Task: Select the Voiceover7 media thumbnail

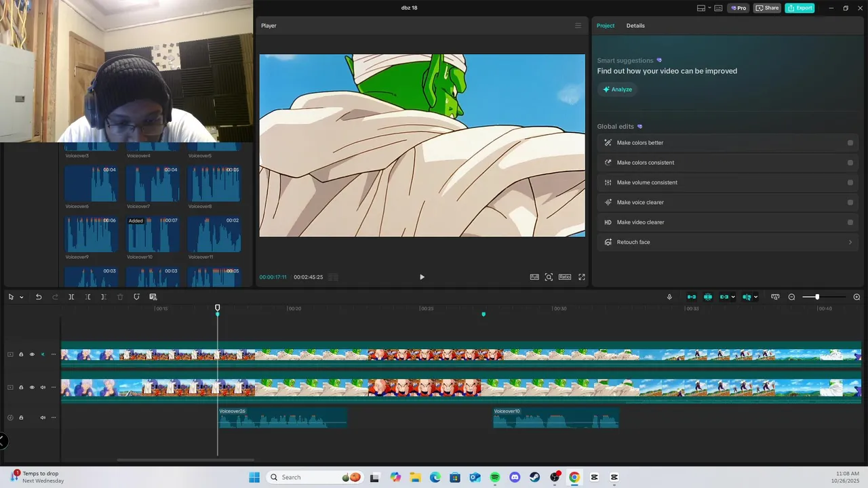Action: (x=153, y=184)
